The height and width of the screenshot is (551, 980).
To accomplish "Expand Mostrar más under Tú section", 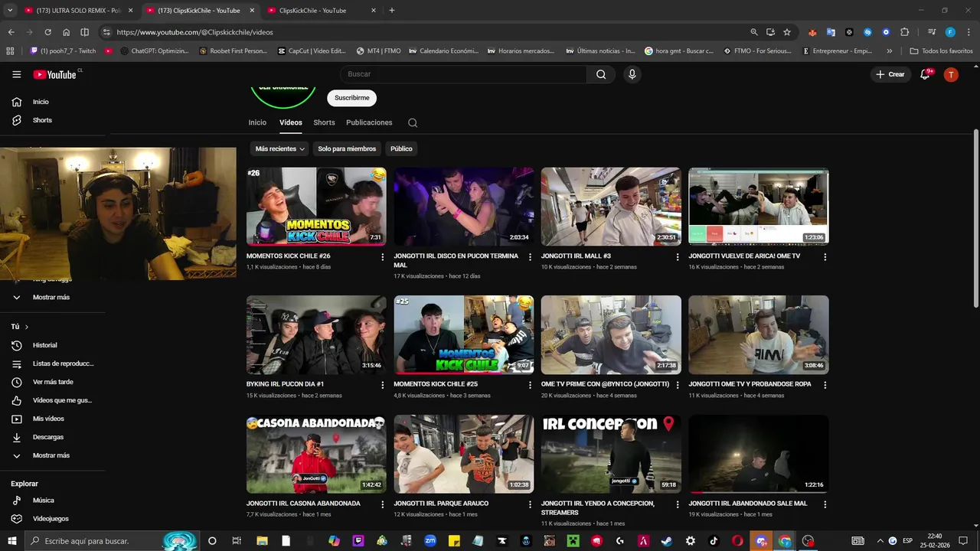I will click(53, 455).
